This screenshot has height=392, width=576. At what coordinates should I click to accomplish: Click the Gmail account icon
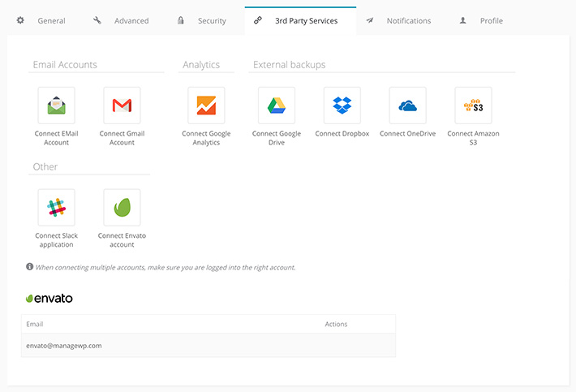click(x=122, y=106)
